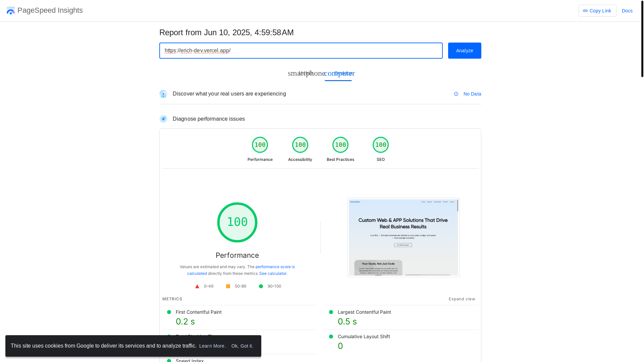Viewport: 644px width, 362px height.
Task: Click the Analyze button
Action: click(x=465, y=51)
